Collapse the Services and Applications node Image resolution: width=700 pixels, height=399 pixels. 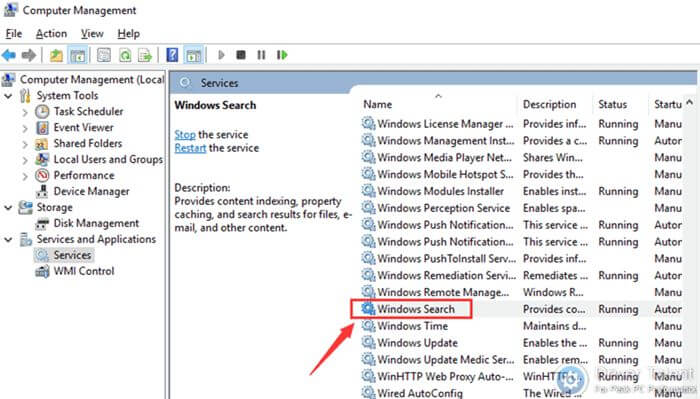(x=8, y=240)
